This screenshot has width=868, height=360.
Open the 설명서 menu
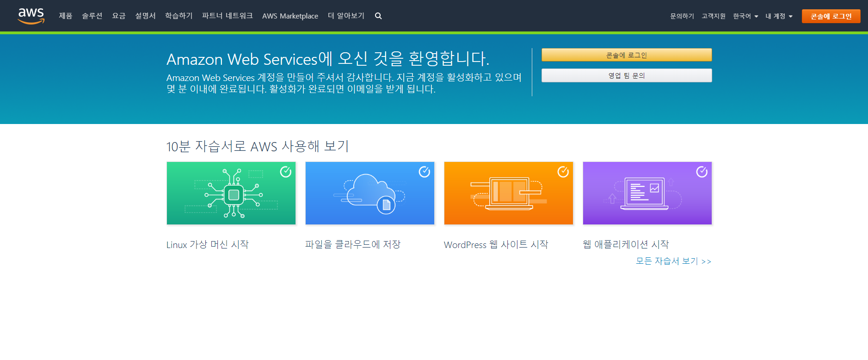click(145, 16)
